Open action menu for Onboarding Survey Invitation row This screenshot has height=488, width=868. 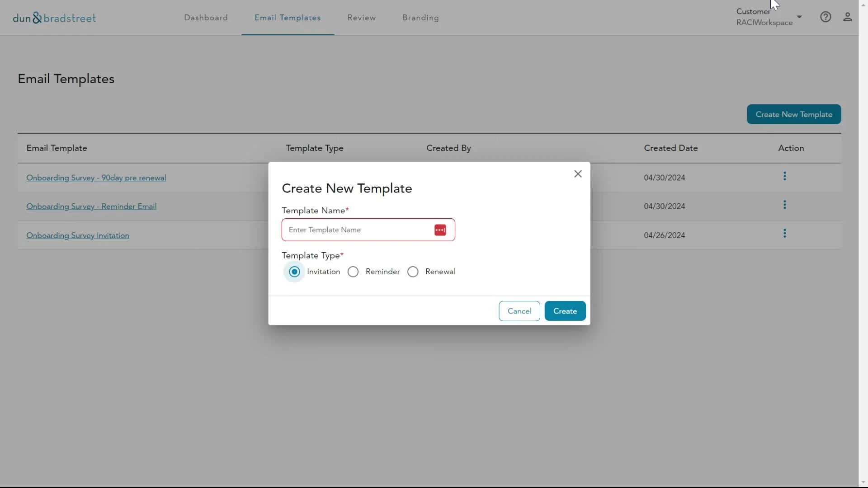click(x=785, y=234)
